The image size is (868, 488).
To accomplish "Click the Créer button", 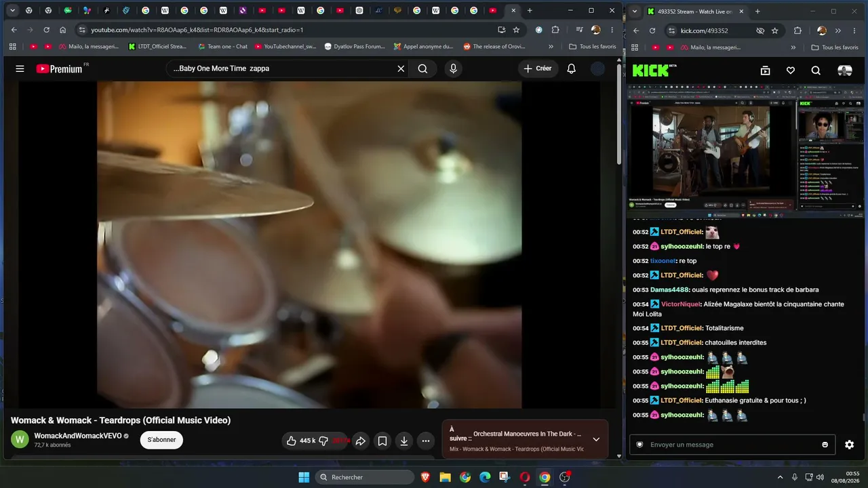I will click(538, 68).
